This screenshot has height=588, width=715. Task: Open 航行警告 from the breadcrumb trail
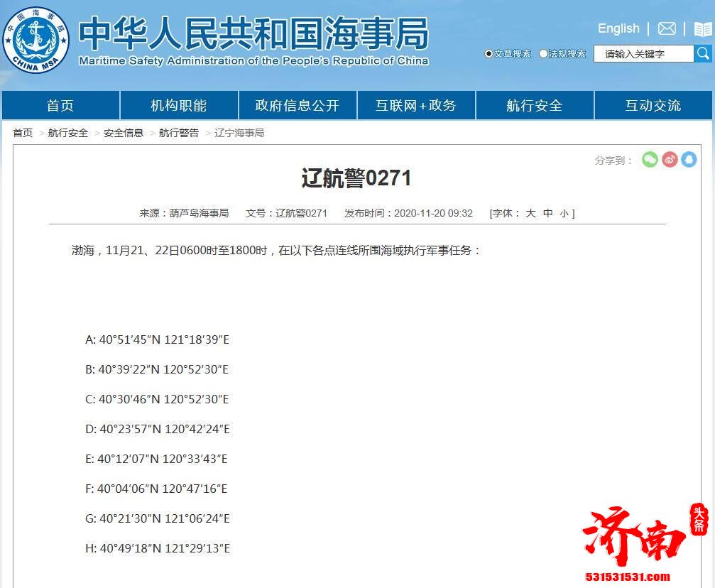(179, 132)
